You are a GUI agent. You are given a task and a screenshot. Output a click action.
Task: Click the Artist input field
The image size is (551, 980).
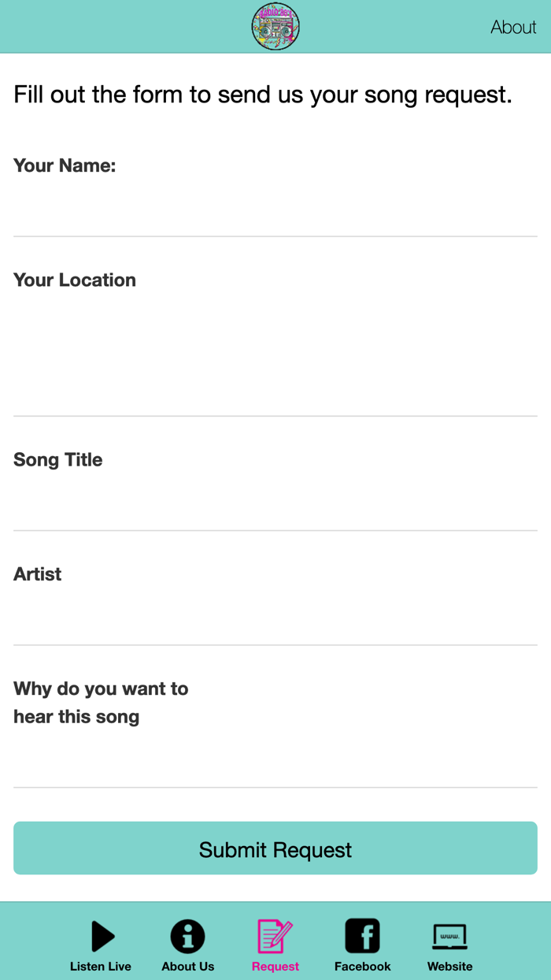click(x=275, y=618)
